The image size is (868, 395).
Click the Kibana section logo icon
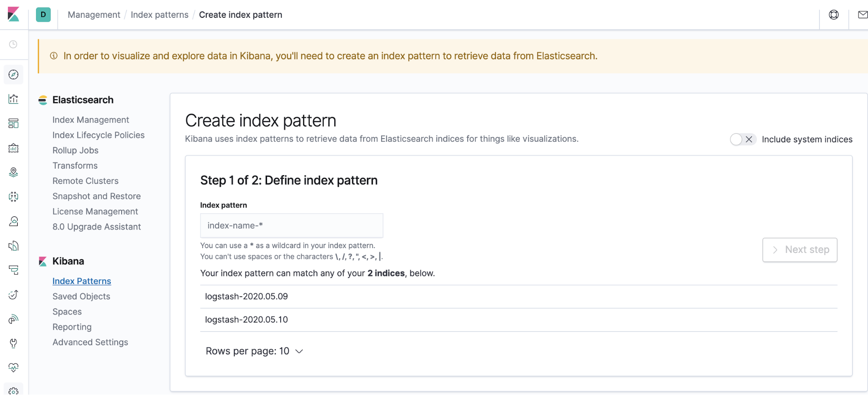43,262
